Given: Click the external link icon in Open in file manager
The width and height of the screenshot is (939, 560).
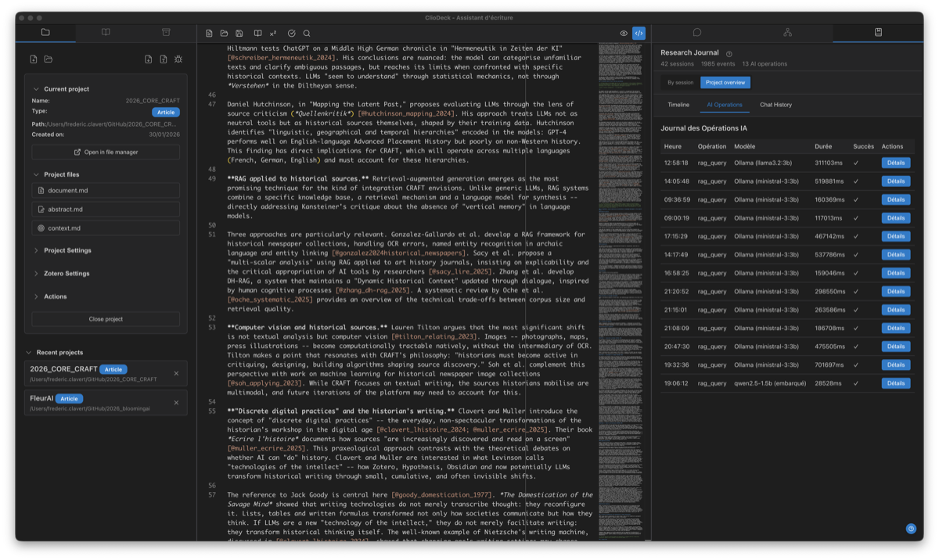Looking at the screenshot, I should click(77, 153).
